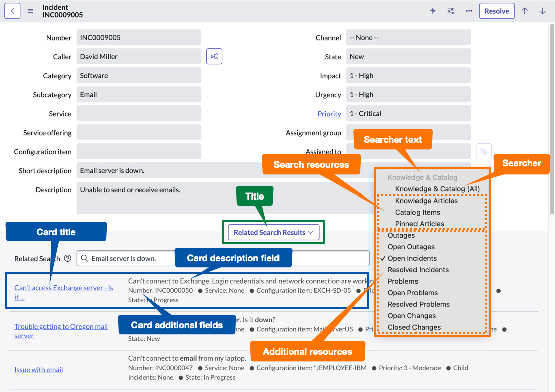Open Related Search help question icon

(68, 258)
